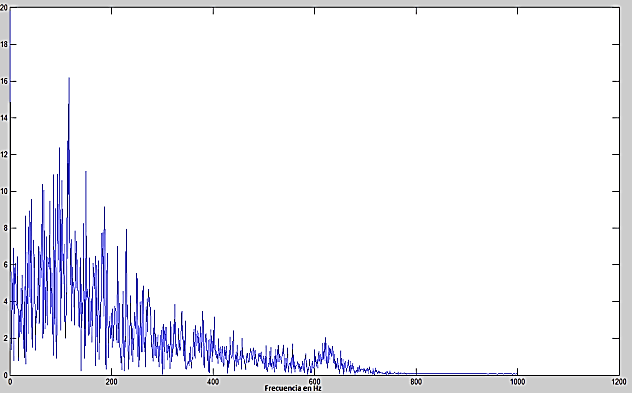The width and height of the screenshot is (632, 393).
Task: Click the y-axis tick label 16
Action: tap(4, 81)
